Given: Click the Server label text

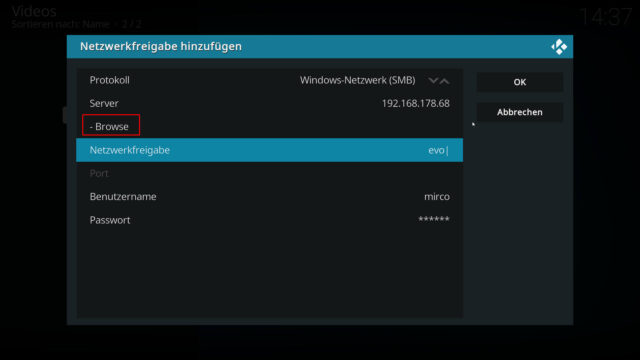Looking at the screenshot, I should click(104, 103).
